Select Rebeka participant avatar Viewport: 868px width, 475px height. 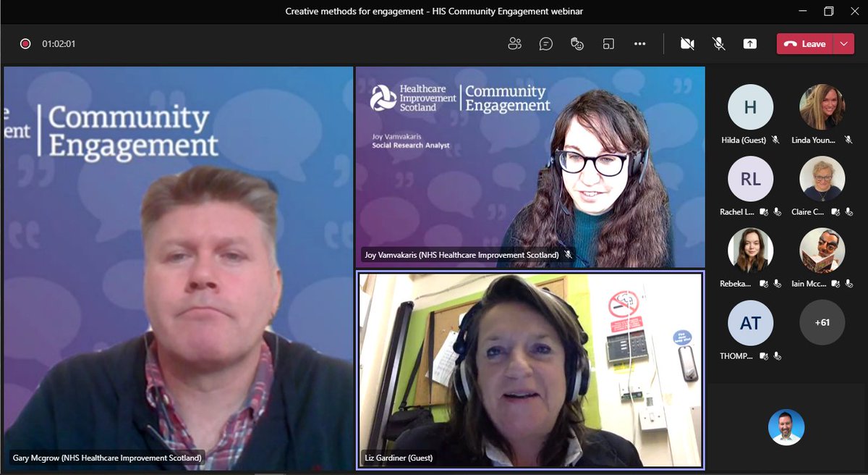(x=750, y=251)
